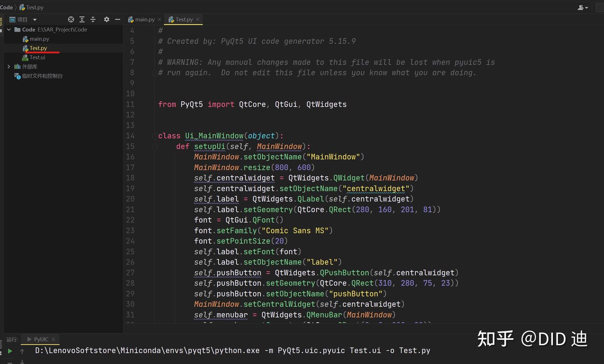Open the 项目 view dropdown arrow
The width and height of the screenshot is (604, 364).
point(34,19)
